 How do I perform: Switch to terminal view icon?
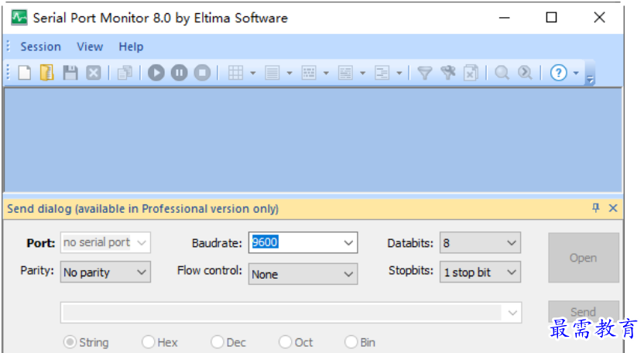(x=345, y=73)
